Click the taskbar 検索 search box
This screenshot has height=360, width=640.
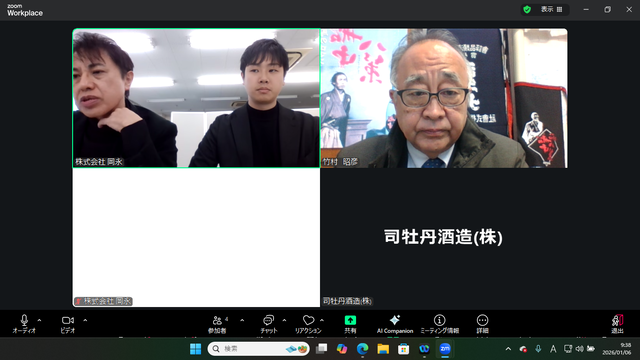coord(258,349)
